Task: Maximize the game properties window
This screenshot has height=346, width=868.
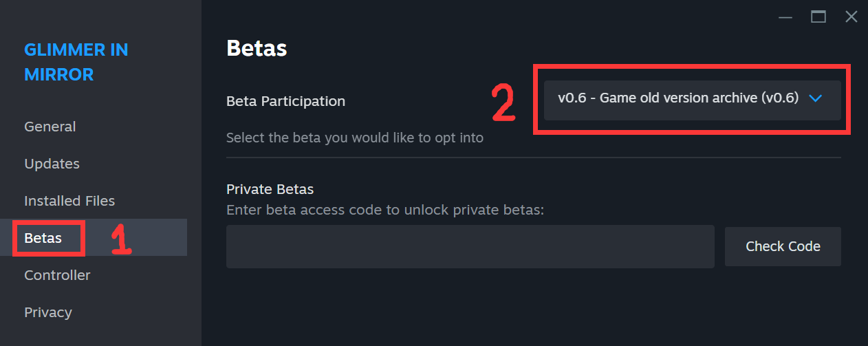Action: point(818,17)
